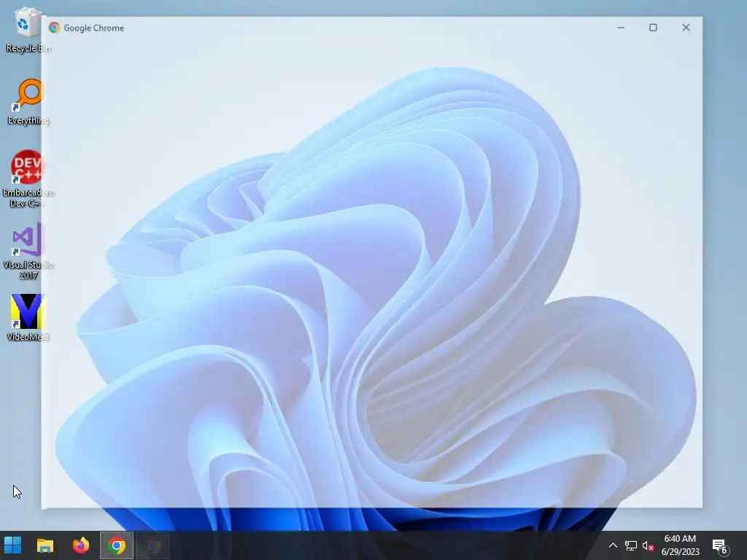Open File Explorer from the taskbar
Image resolution: width=747 pixels, height=560 pixels.
coord(45,545)
